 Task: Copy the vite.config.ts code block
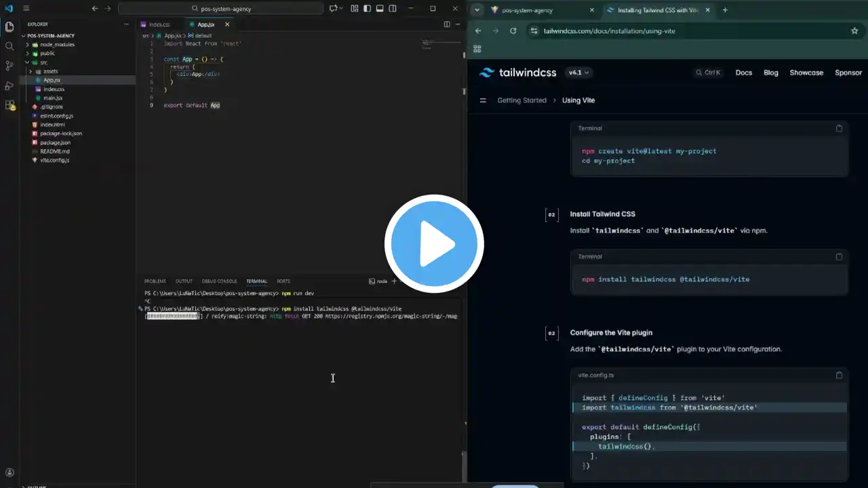839,375
